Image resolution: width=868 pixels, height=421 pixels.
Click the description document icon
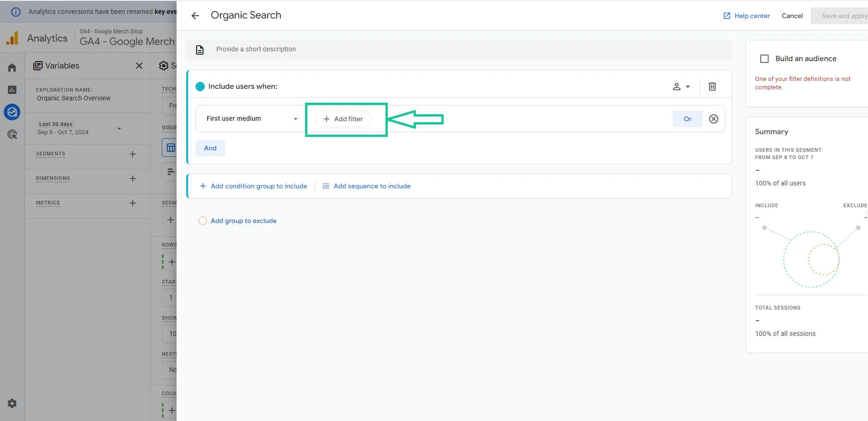pyautogui.click(x=200, y=50)
